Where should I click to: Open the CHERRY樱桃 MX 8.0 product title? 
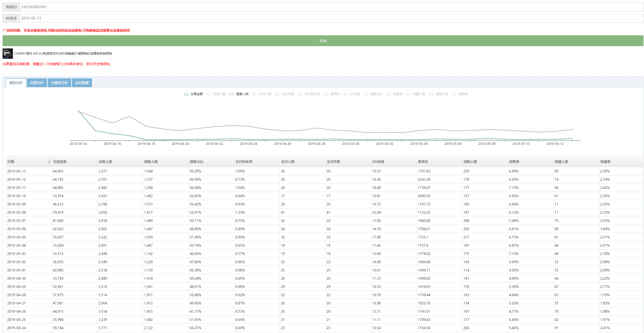pyautogui.click(x=63, y=54)
